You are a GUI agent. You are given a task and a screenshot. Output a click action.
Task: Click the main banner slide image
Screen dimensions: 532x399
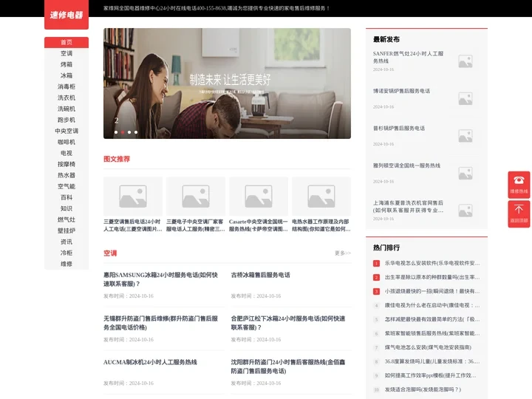point(227,83)
